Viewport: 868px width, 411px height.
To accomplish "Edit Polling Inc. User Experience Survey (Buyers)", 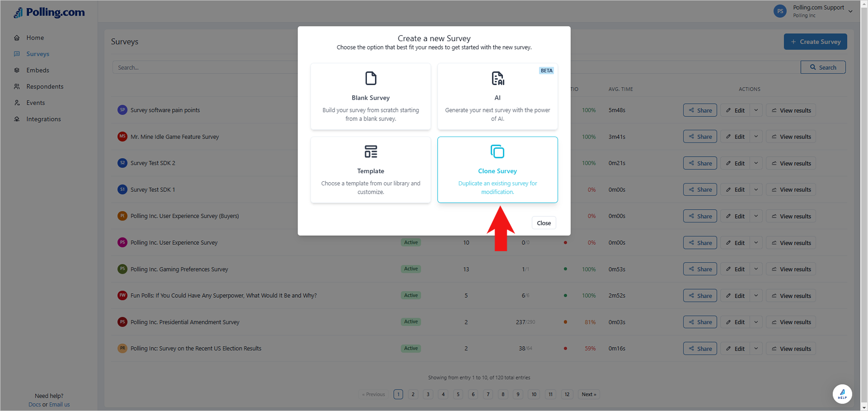I will click(x=735, y=216).
